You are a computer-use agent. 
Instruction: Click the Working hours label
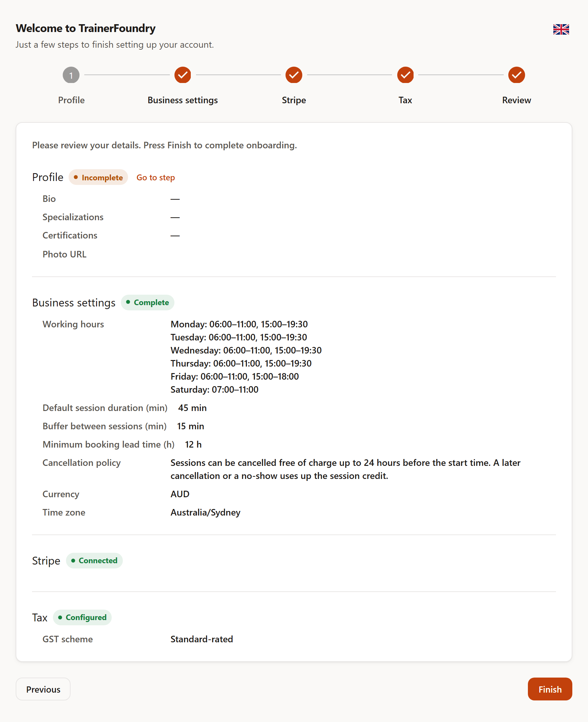click(x=73, y=324)
